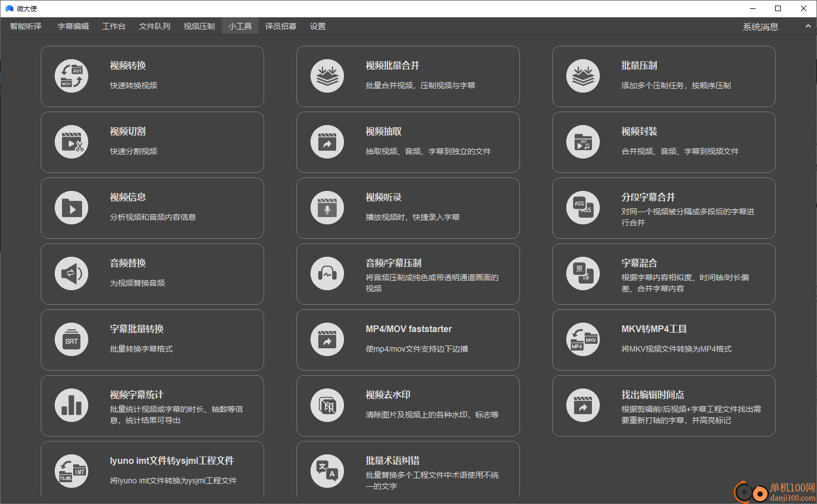Viewport: 817px width, 504px height.
Task: Click the 批量术语纠错 translate icon
Action: click(327, 471)
